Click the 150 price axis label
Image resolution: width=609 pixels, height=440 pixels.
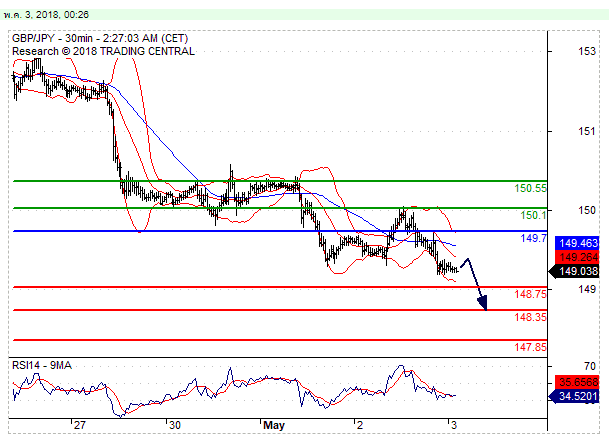click(x=586, y=210)
